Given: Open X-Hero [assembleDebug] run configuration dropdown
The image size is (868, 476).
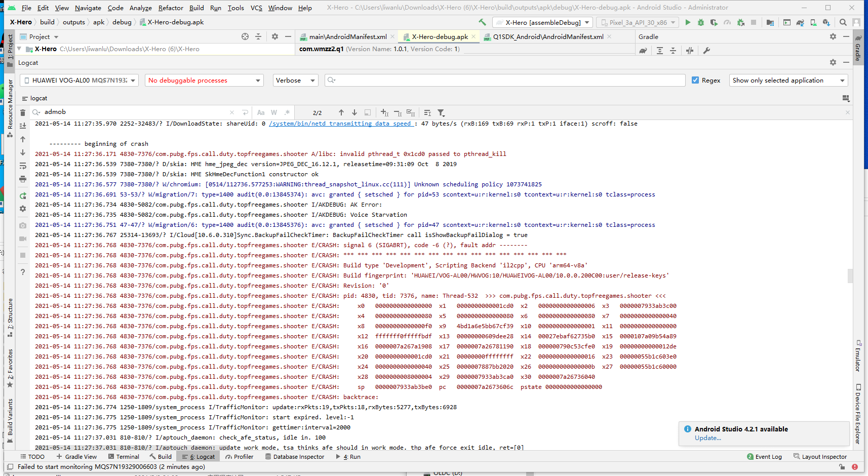Looking at the screenshot, I should (542, 22).
